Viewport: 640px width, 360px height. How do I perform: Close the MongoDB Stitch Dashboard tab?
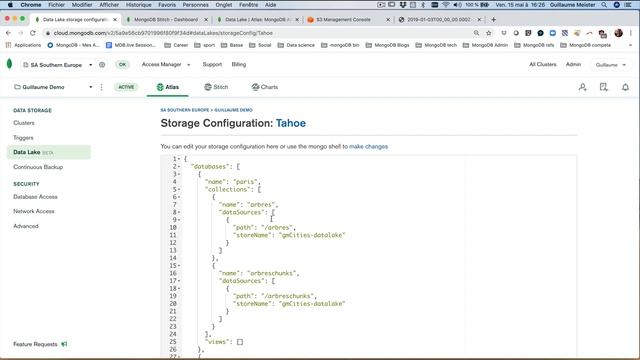pos(206,20)
